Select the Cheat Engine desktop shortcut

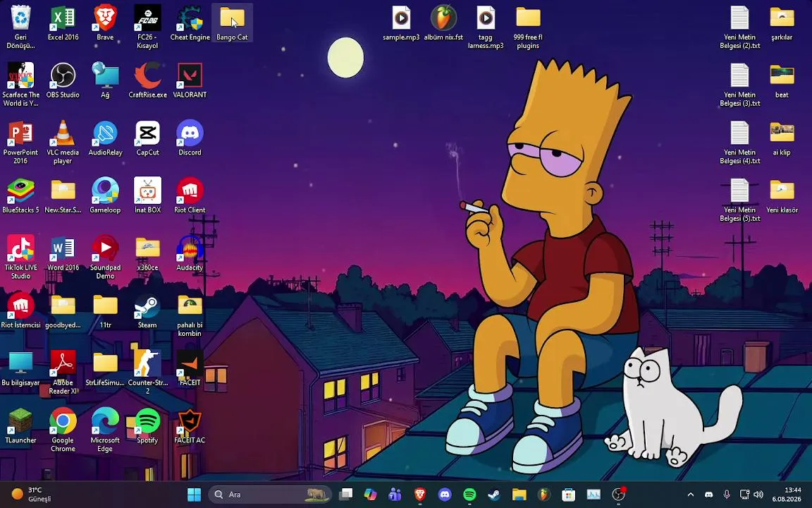tap(190, 23)
